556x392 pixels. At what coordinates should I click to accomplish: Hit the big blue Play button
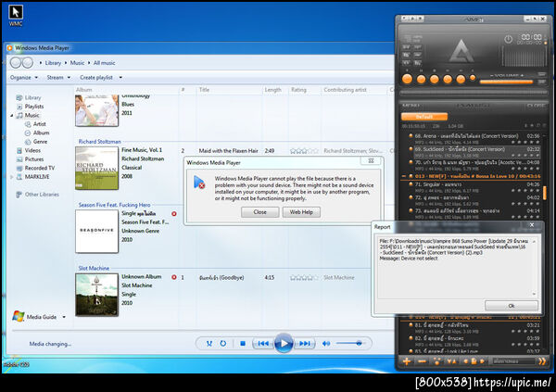tap(284, 343)
